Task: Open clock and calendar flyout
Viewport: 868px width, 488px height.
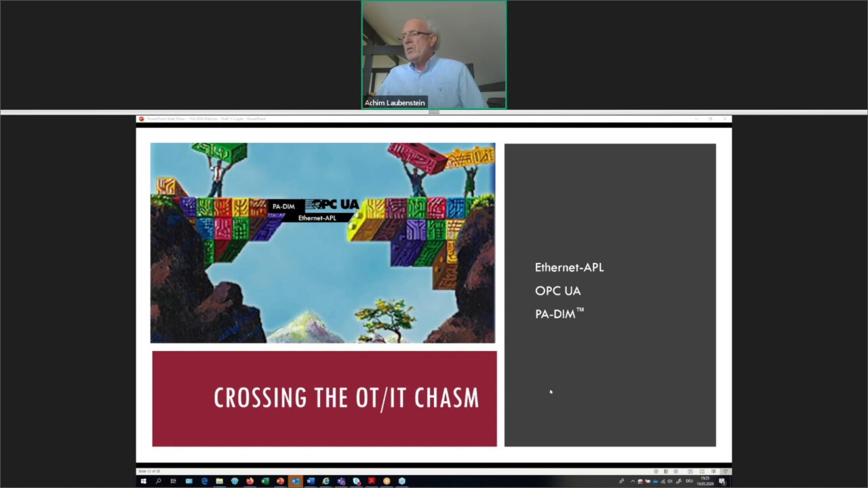Action: point(705,481)
